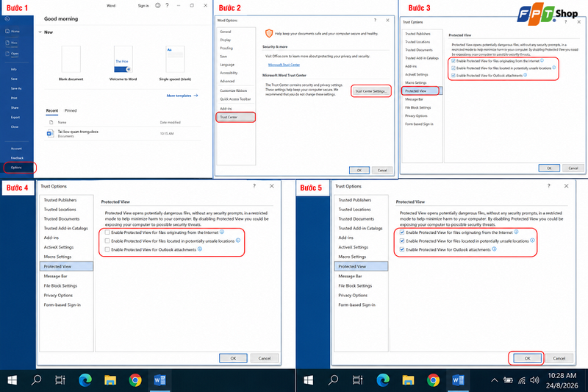Select Trusted Locations in Bước 4 list

(60, 210)
